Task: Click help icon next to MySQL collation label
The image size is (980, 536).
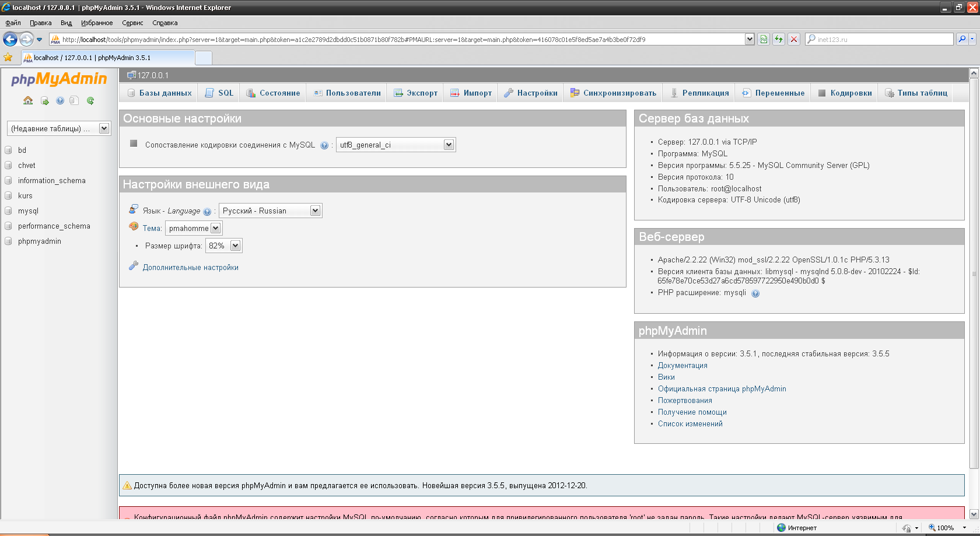Action: point(324,145)
